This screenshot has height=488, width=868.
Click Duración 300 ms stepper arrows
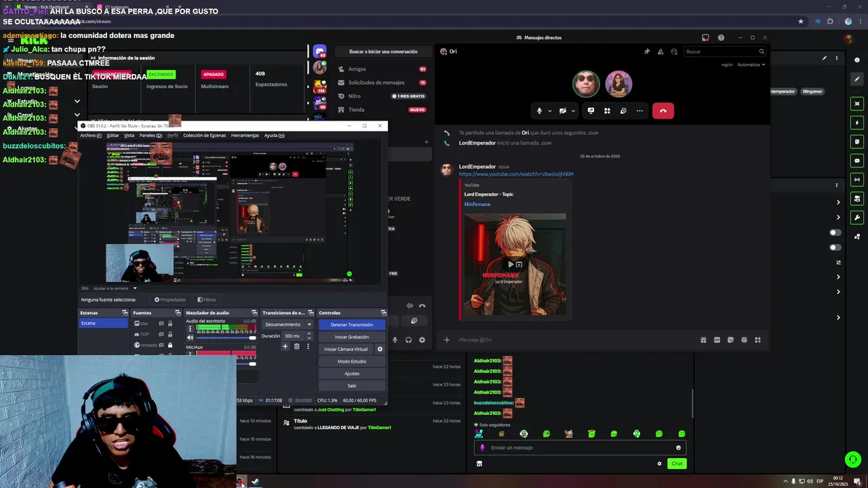309,335
